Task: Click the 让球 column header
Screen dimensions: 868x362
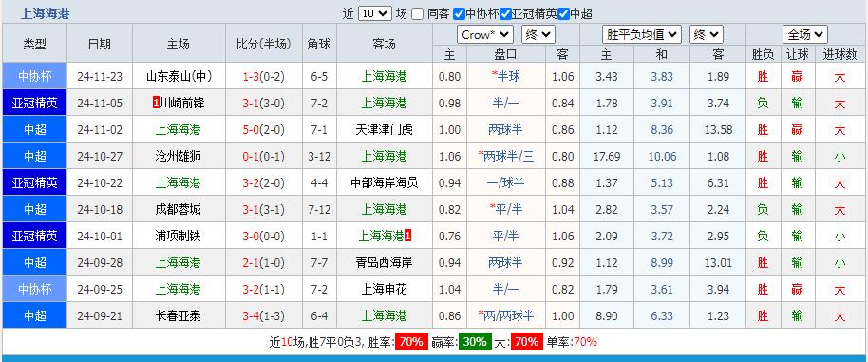Action: pos(797,54)
